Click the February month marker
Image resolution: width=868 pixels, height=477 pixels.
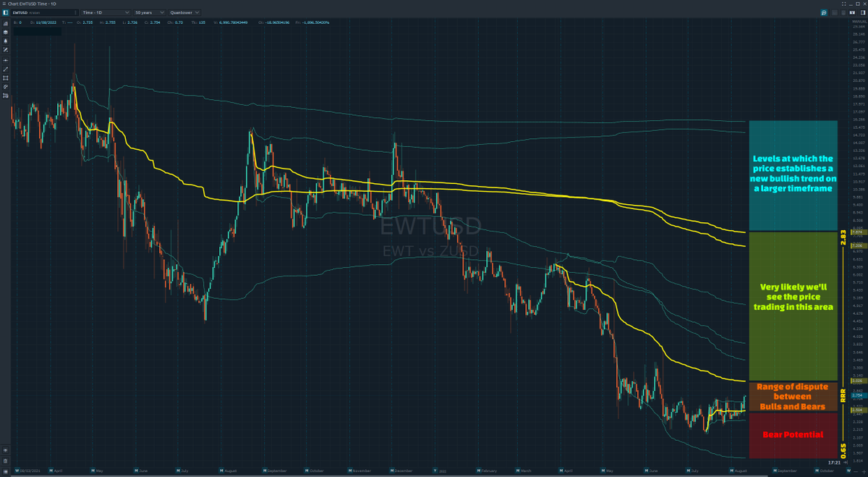478,471
